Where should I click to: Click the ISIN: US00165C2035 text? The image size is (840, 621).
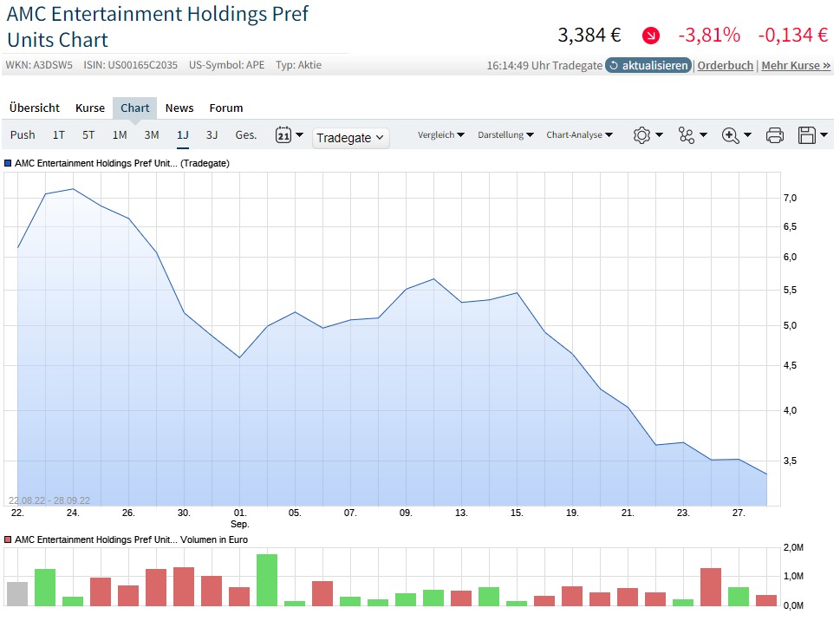(x=130, y=65)
